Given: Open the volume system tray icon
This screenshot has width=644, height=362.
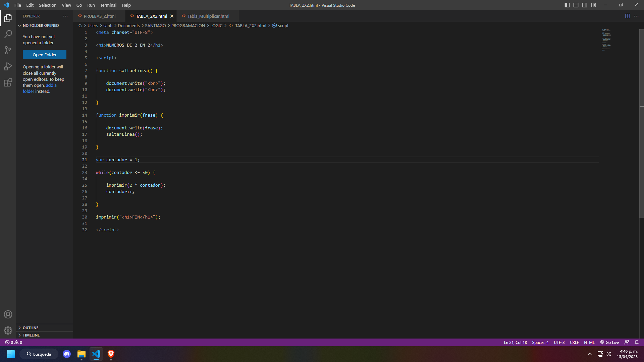Looking at the screenshot, I should (608, 354).
